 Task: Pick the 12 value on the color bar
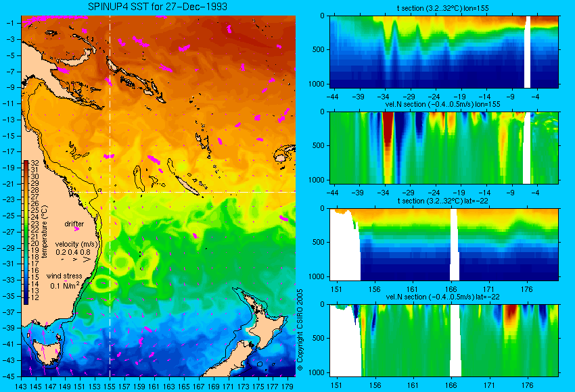coord(34,297)
